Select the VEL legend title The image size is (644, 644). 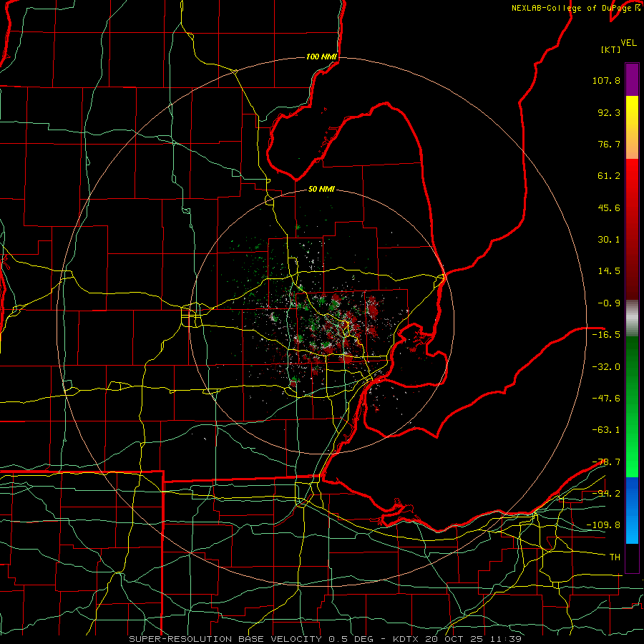click(x=628, y=43)
